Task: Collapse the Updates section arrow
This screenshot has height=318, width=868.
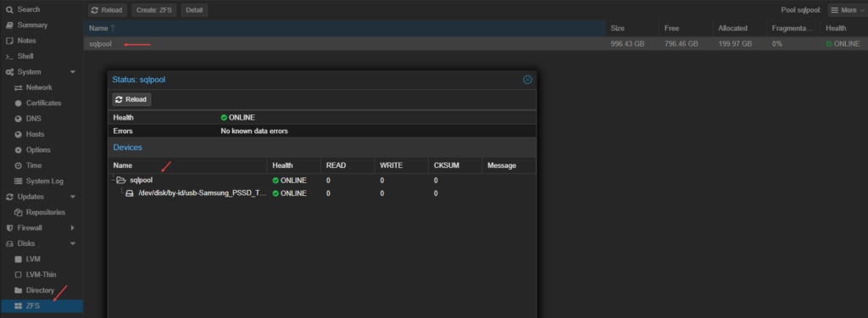Action: 73,197
